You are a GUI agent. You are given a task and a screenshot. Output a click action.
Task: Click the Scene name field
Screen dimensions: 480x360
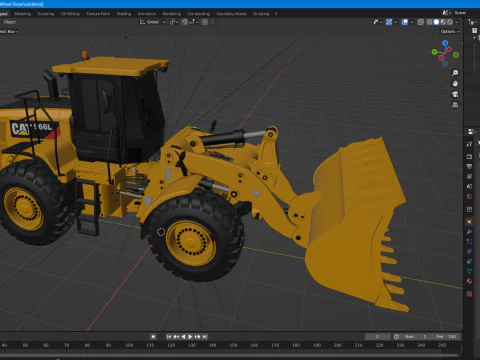click(x=466, y=13)
